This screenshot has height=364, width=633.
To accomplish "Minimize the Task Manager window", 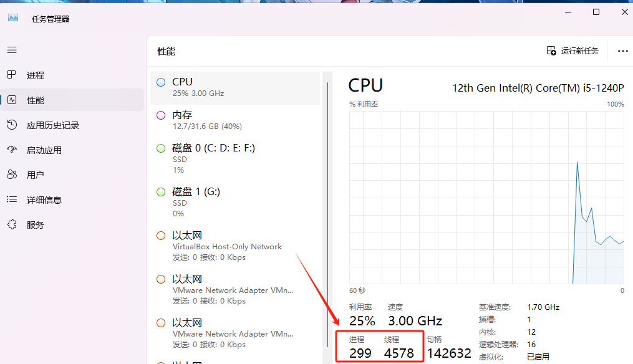I will click(x=568, y=12).
